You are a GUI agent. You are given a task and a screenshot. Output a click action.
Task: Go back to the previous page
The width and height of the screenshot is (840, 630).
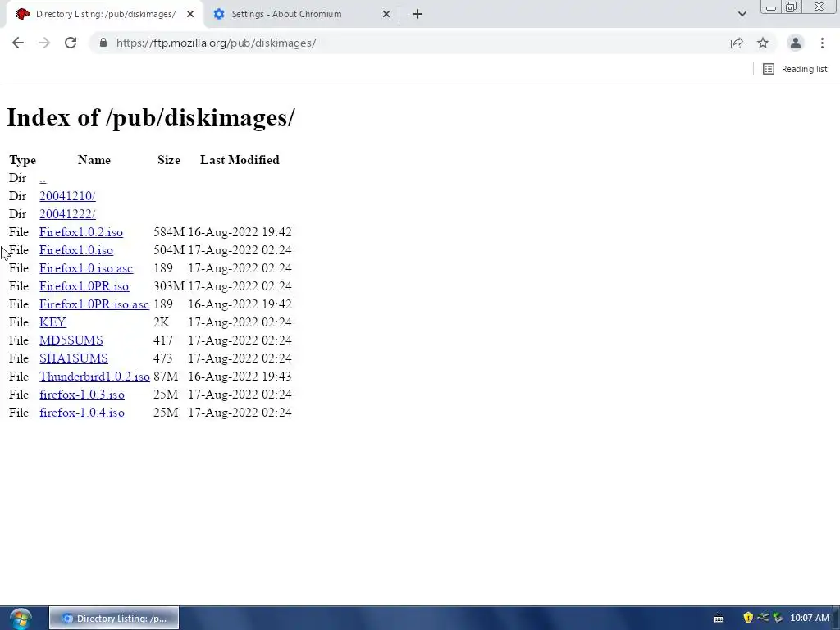pos(18,43)
